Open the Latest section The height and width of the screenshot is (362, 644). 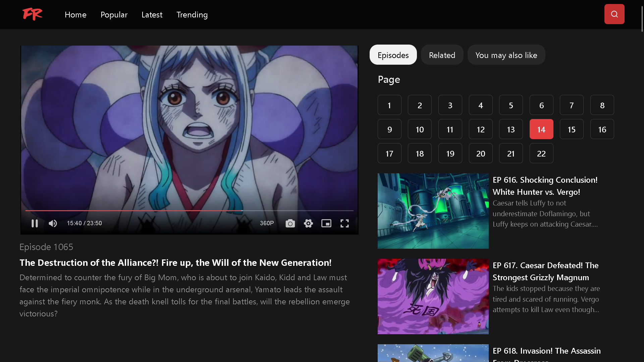point(152,15)
